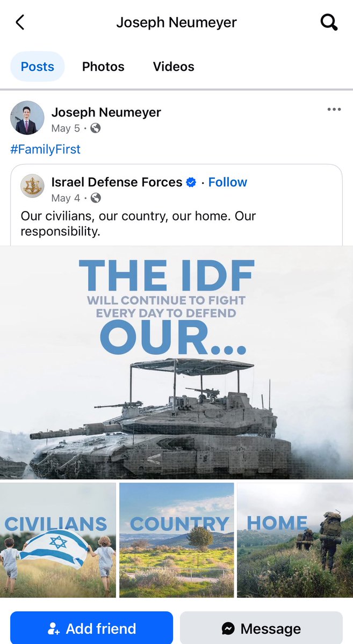Open the #FamilyFirst hashtag link
Viewport: 353px width, 644px height.
[x=45, y=149]
